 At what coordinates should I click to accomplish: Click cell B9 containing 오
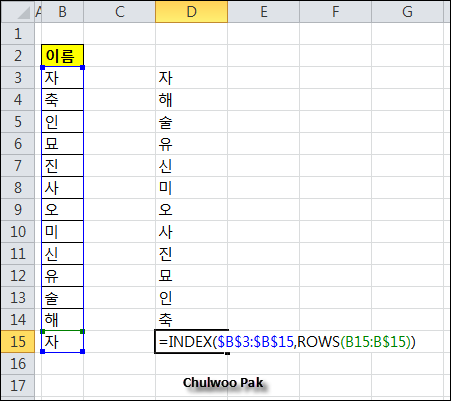(62, 210)
